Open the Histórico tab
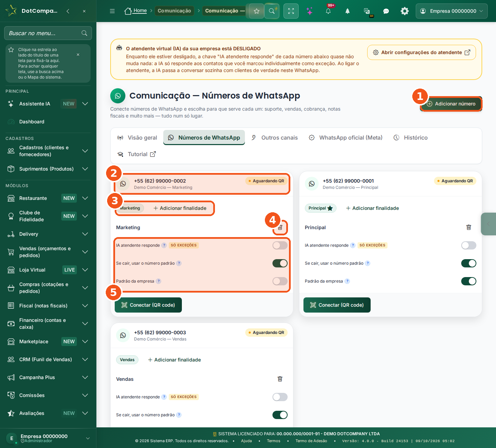Image resolution: width=496 pixels, height=448 pixels. pos(411,138)
